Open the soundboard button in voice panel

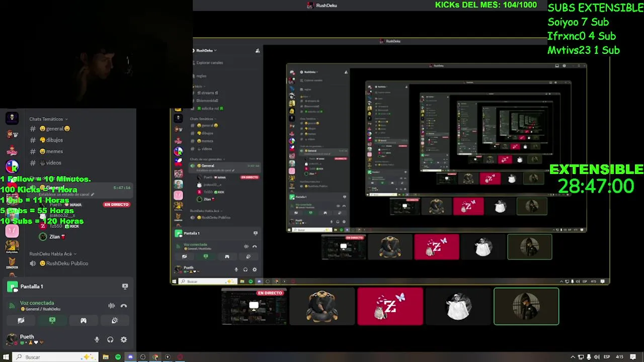(115, 320)
